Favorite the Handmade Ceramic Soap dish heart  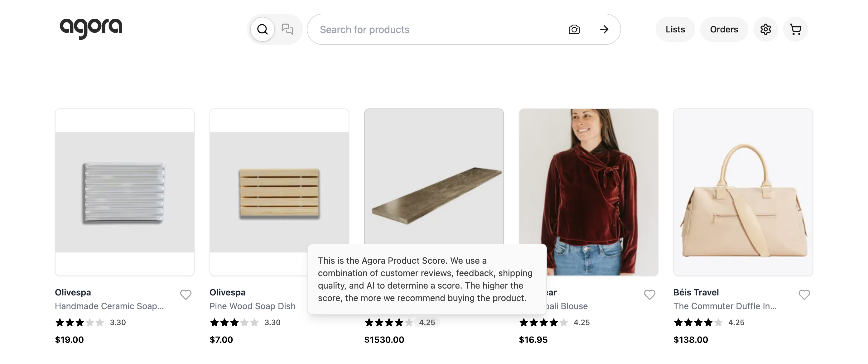[x=186, y=295]
